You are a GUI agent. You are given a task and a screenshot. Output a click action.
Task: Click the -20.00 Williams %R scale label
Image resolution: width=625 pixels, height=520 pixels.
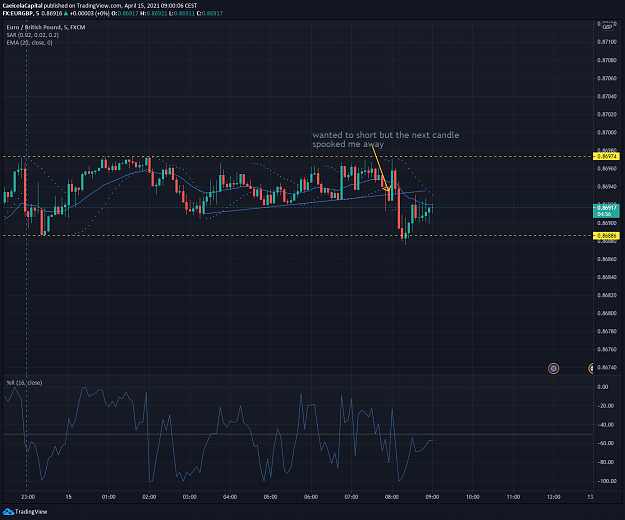[607, 406]
